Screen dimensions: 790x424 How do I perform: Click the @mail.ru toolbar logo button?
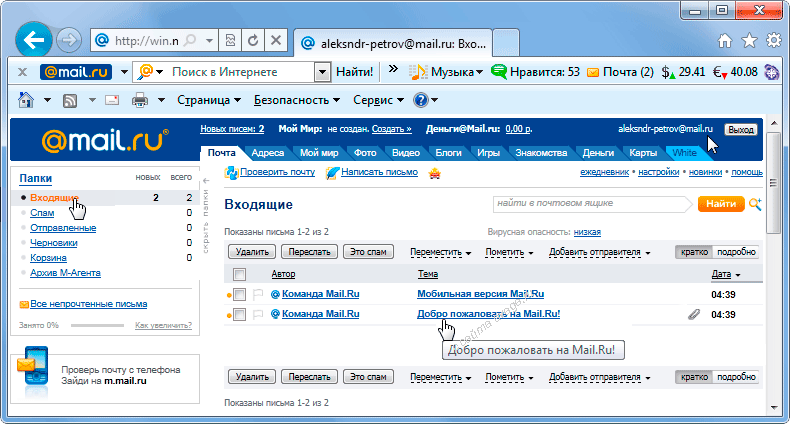(76, 72)
